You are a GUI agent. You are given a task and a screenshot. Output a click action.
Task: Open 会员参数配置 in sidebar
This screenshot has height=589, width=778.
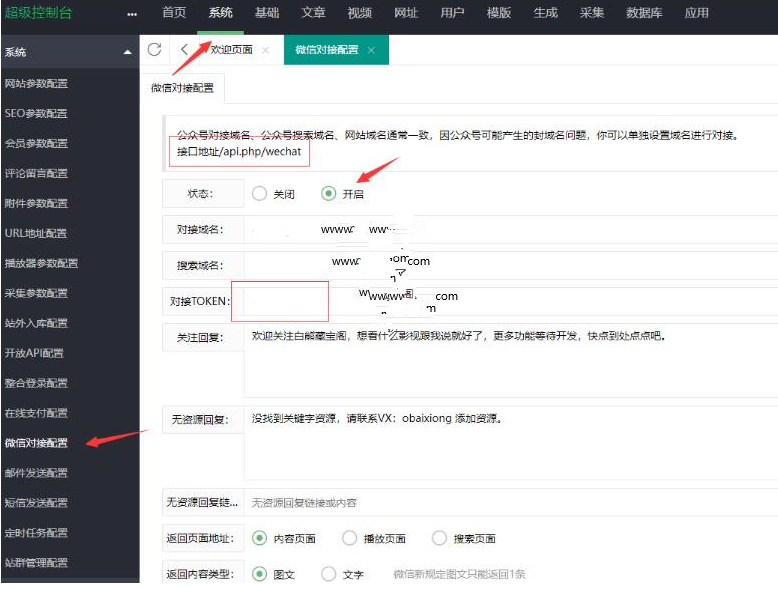point(36,143)
